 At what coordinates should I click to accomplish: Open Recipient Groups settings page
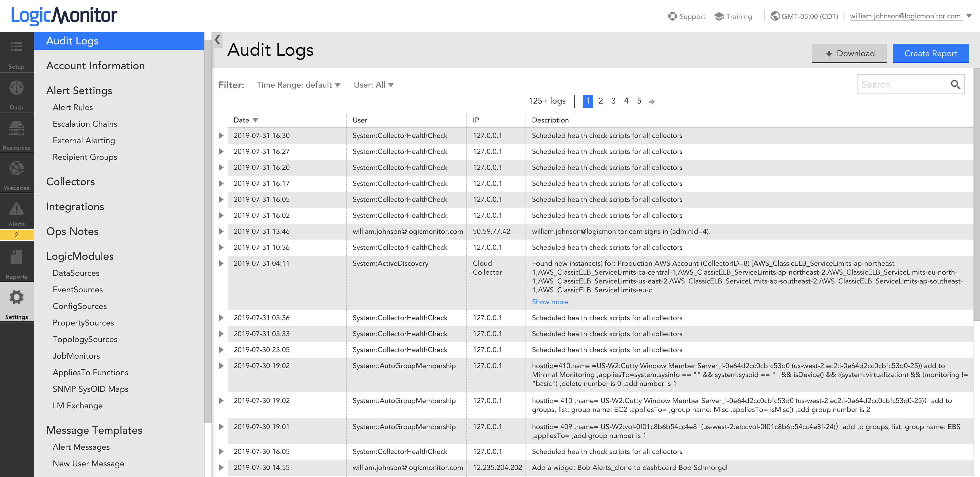click(84, 157)
